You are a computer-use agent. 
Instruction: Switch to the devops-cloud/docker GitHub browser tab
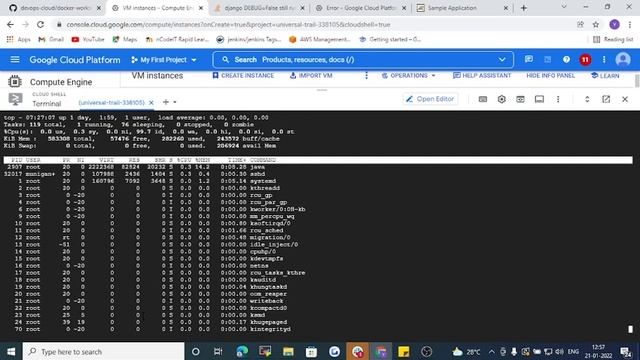(55, 8)
